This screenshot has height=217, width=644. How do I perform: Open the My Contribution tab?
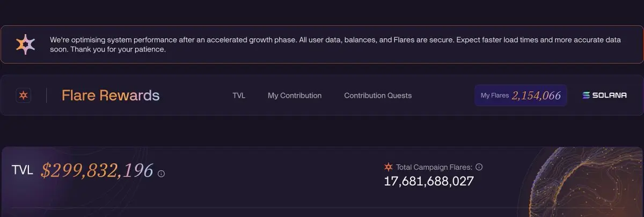(295, 95)
